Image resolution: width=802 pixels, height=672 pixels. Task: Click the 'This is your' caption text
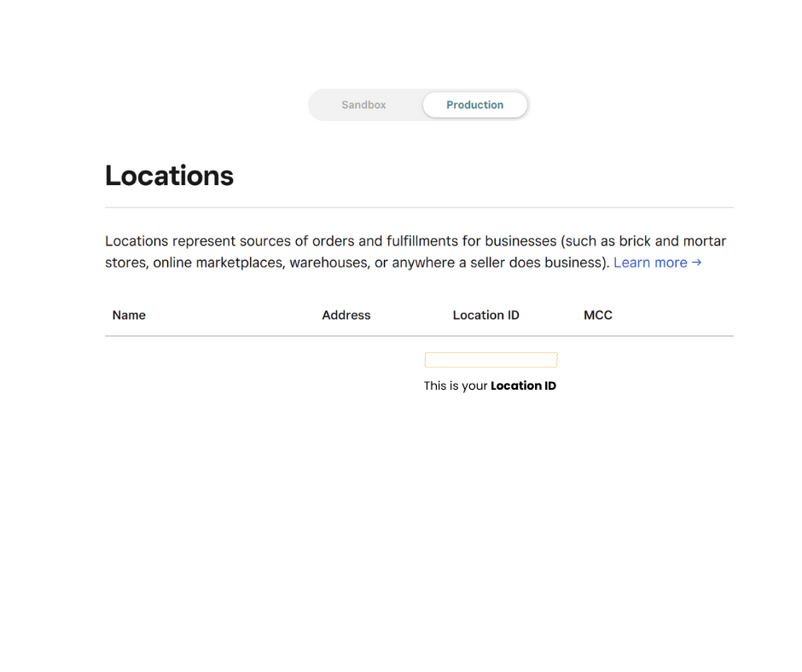coord(456,386)
